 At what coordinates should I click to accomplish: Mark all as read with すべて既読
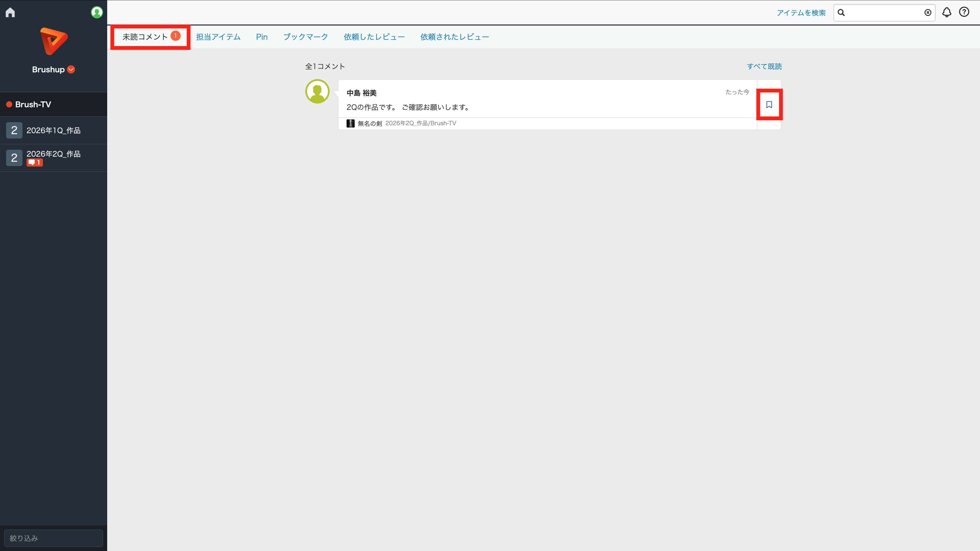(764, 66)
